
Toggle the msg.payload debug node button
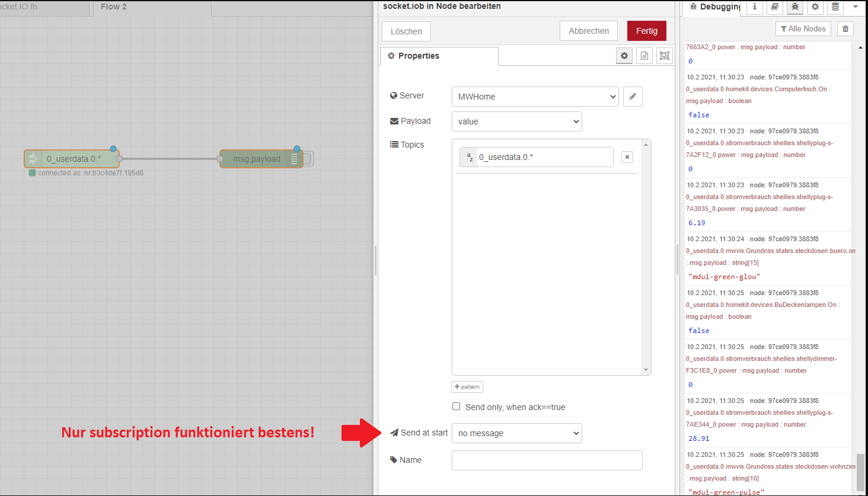pos(308,159)
